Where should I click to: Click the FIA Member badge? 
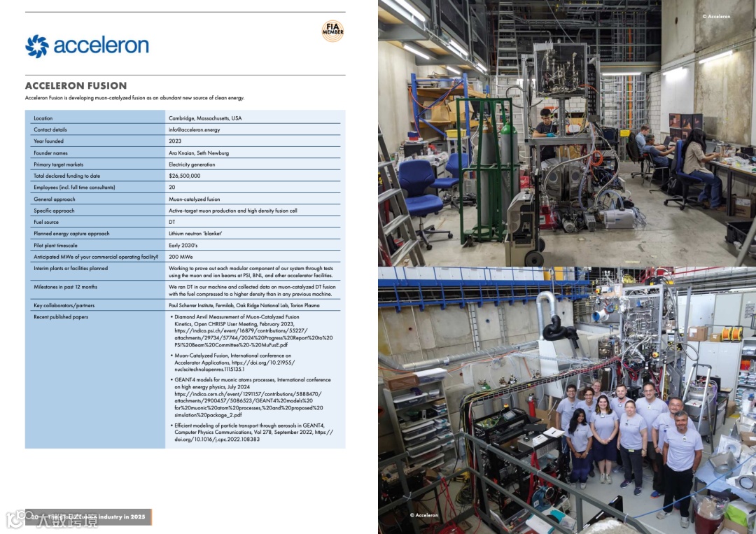click(x=332, y=31)
